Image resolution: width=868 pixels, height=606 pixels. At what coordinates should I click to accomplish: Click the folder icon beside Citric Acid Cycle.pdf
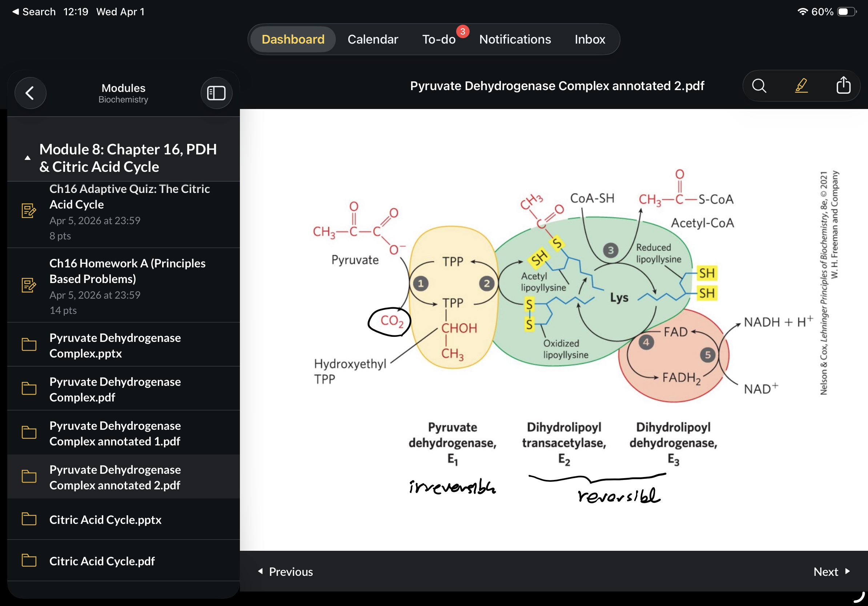[x=29, y=561]
